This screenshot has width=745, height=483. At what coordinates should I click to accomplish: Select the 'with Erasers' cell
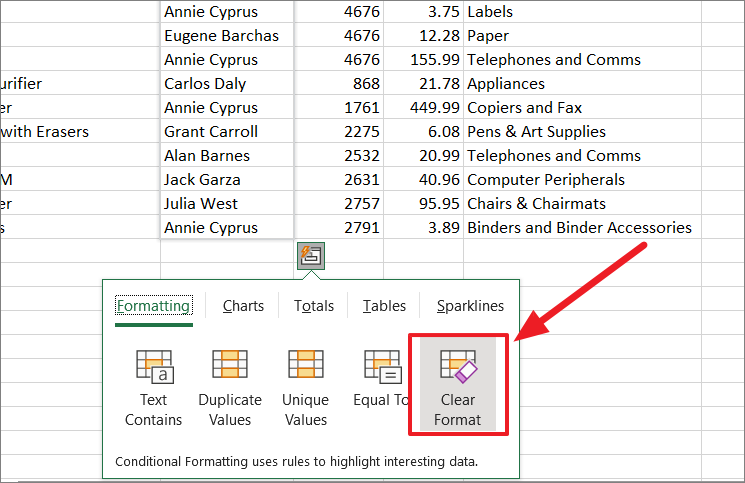80,132
